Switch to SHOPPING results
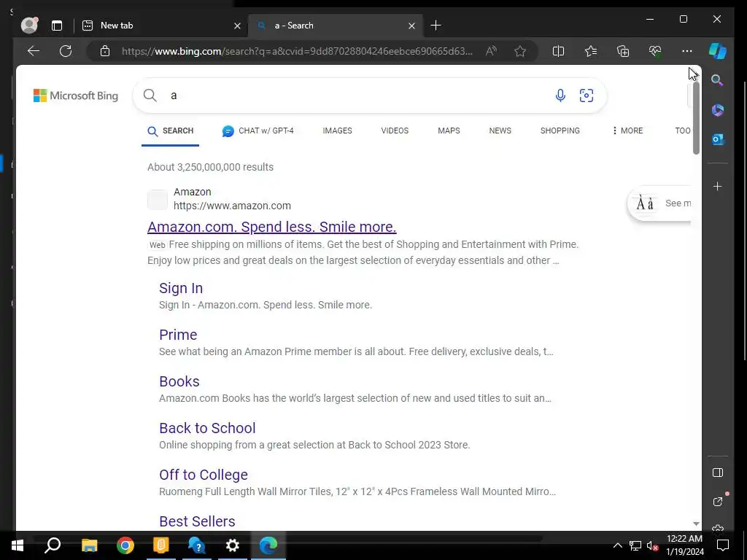This screenshot has height=560, width=747. [560, 131]
